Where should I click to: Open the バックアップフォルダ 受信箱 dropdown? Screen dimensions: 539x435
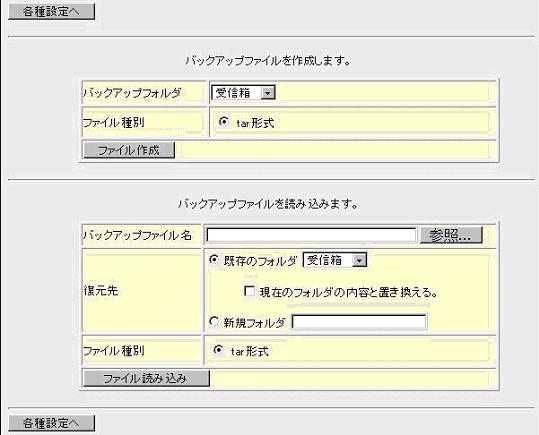pos(243,93)
